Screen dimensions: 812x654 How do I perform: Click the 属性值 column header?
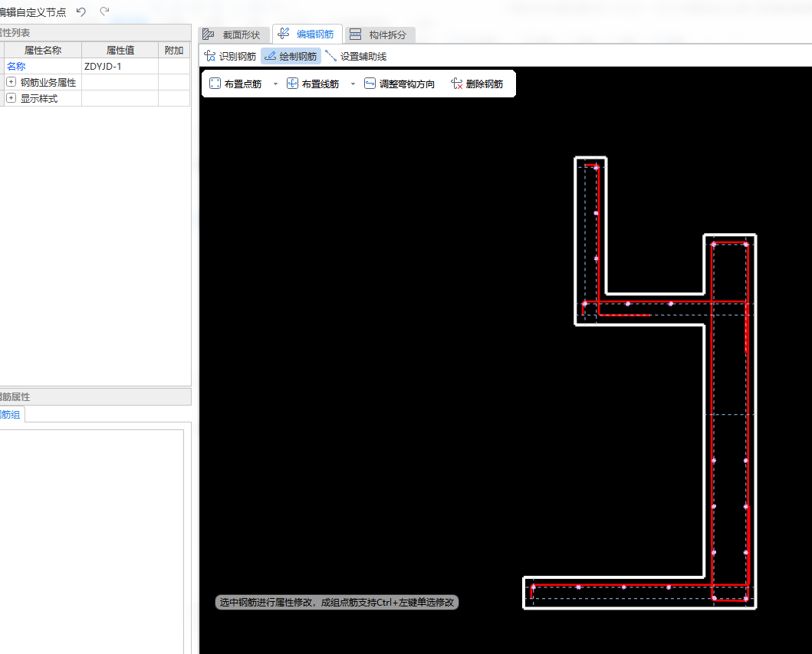(x=120, y=51)
